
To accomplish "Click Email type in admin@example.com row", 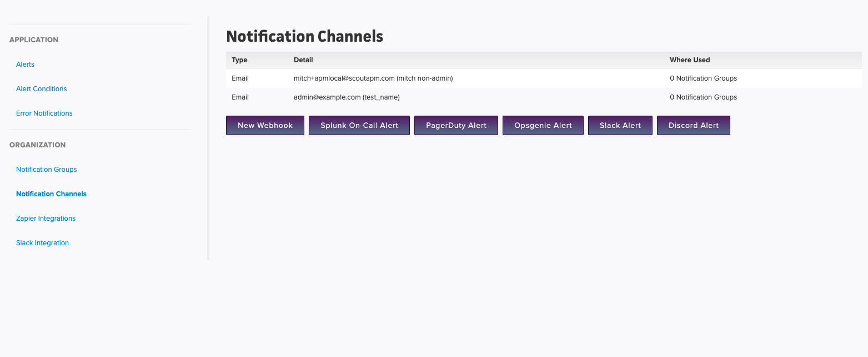I will click(240, 97).
